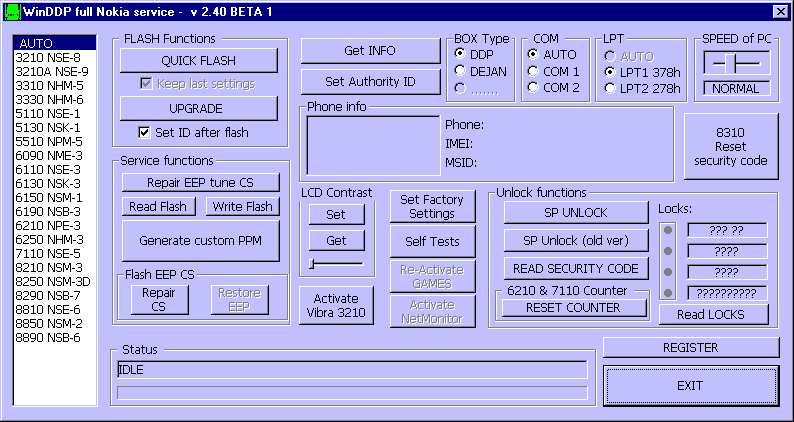Image resolution: width=794 pixels, height=422 pixels.
Task: Click Read LOCKS button
Action: coord(713,315)
